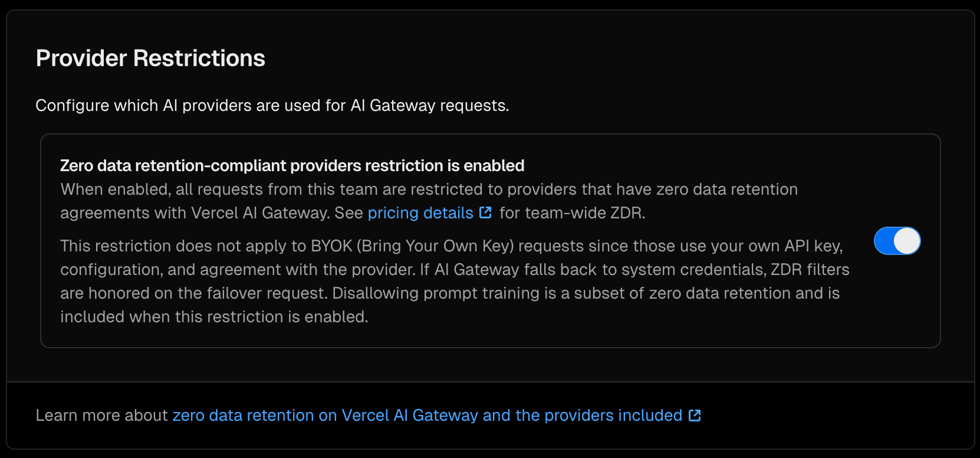Click the included when this restriction is enabled line
The image size is (980, 458).
point(214,317)
